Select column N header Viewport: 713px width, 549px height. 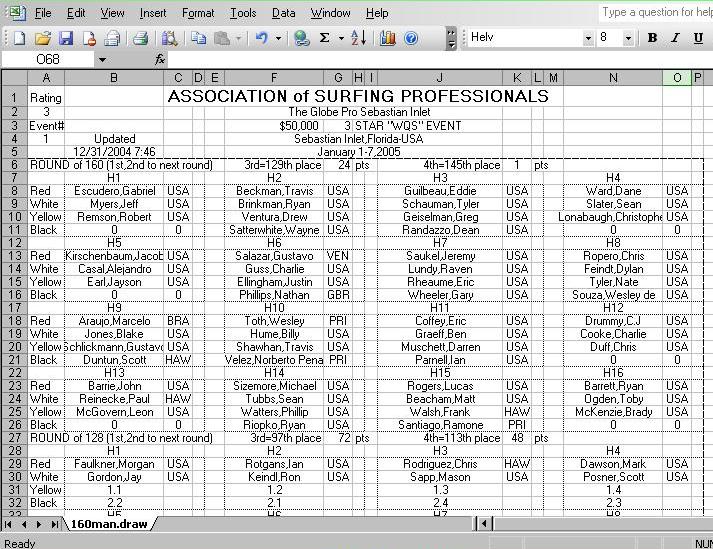(613, 78)
